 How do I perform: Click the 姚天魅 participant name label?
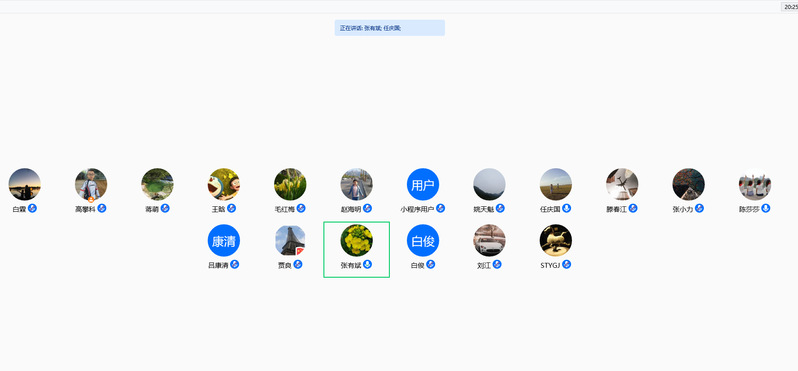(x=484, y=209)
